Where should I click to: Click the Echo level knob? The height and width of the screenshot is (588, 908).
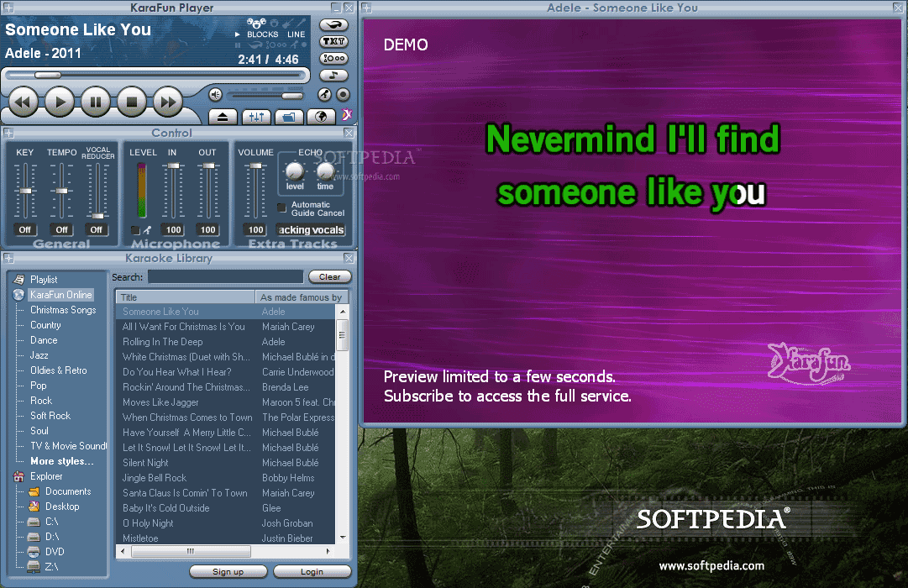pos(295,171)
